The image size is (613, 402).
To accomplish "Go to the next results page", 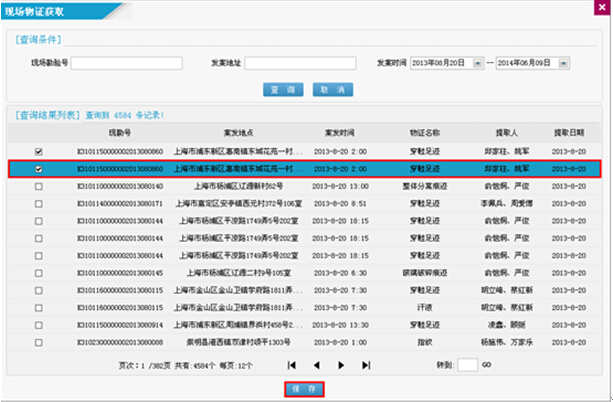I will [341, 365].
